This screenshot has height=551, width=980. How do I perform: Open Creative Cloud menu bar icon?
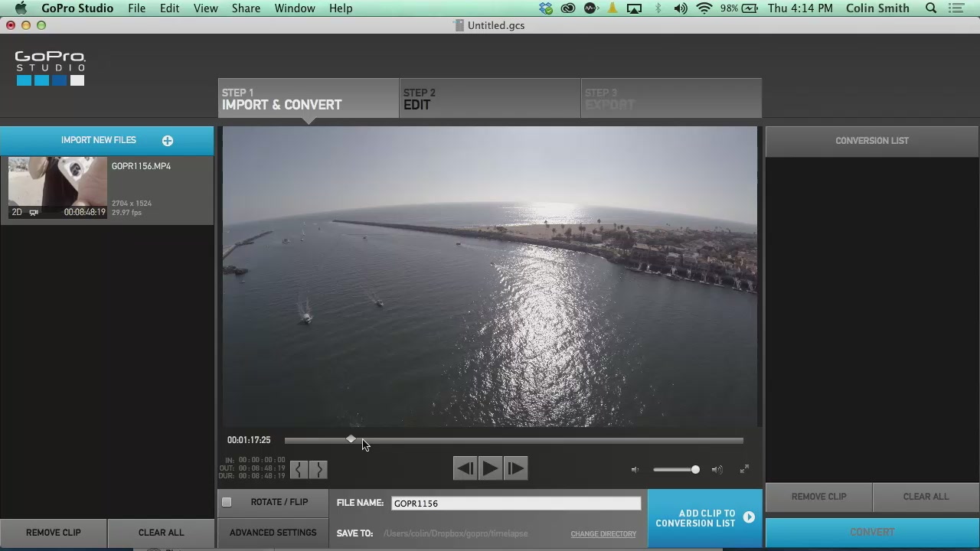click(568, 8)
